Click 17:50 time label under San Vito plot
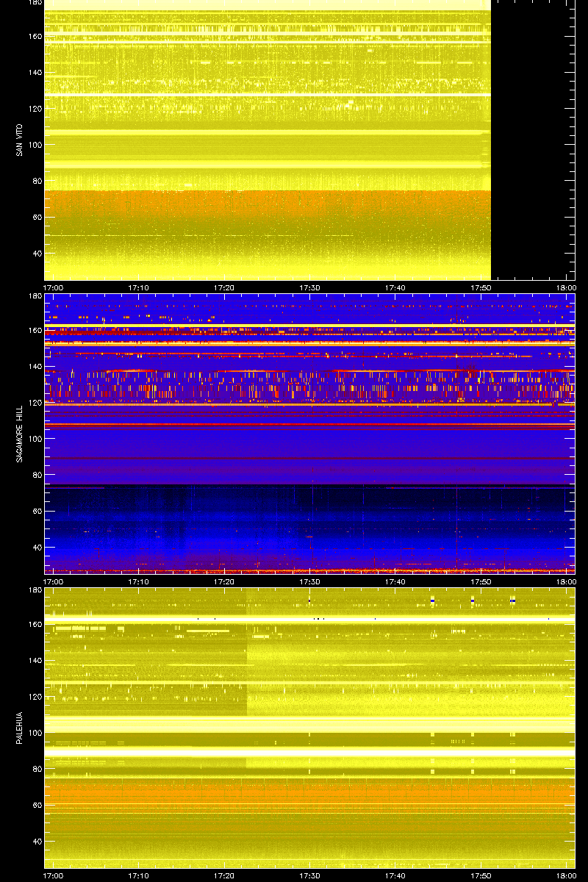The height and width of the screenshot is (882, 588). (481, 287)
